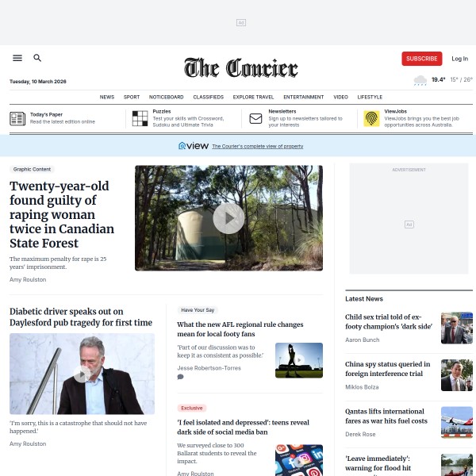Click The Courier masthead logo
The width and height of the screenshot is (476, 476).
(241, 67)
